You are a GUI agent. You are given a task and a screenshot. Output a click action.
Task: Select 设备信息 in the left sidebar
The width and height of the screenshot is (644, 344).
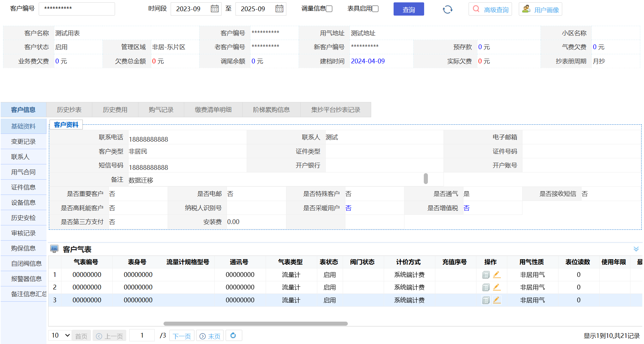click(x=23, y=202)
